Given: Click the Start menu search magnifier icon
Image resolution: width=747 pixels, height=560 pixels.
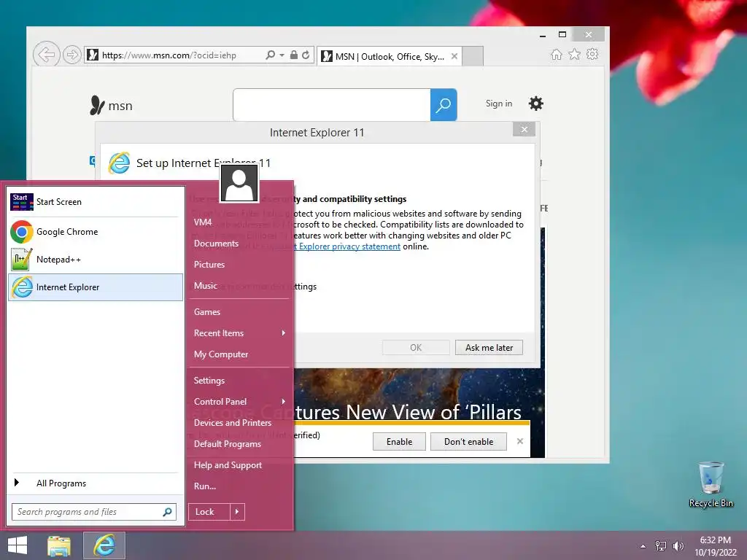Looking at the screenshot, I should tap(167, 512).
